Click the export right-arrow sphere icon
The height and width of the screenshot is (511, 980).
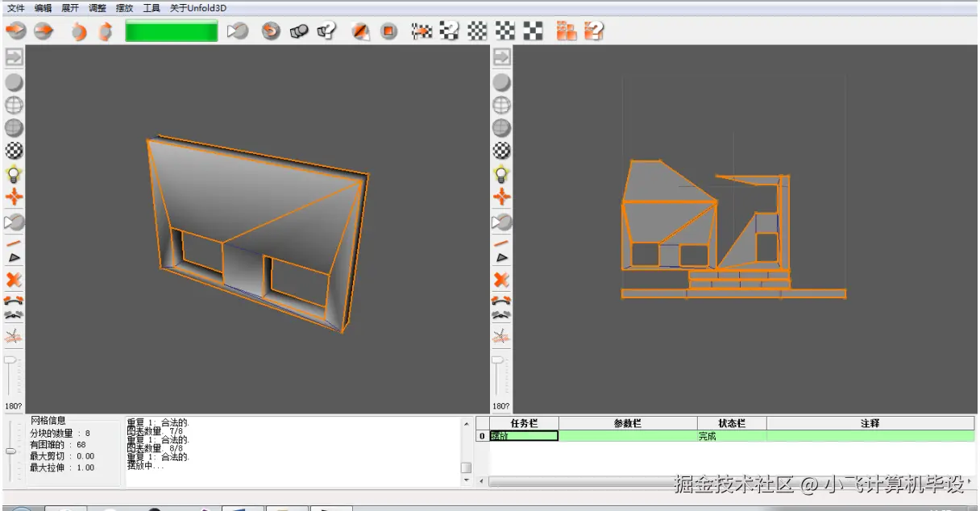click(x=44, y=31)
